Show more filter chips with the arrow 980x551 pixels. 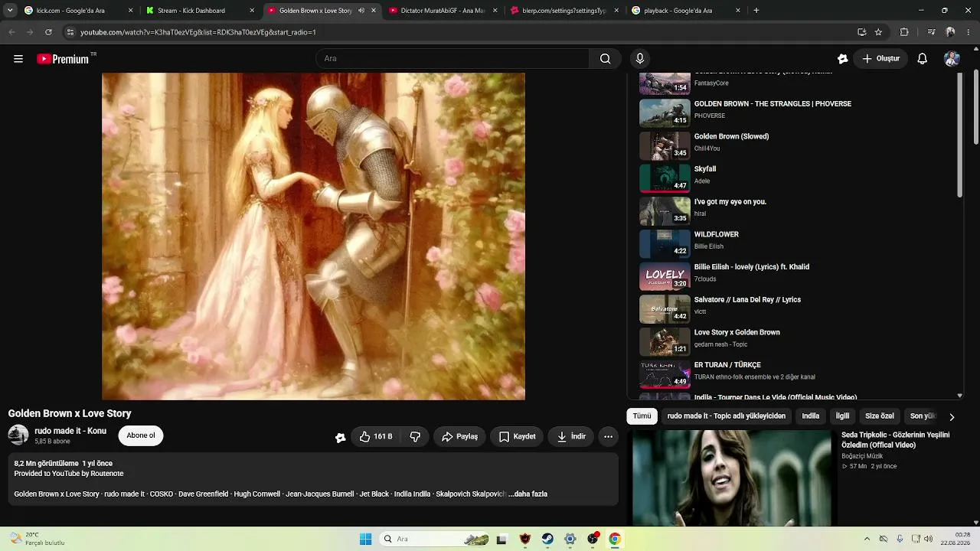pyautogui.click(x=952, y=417)
